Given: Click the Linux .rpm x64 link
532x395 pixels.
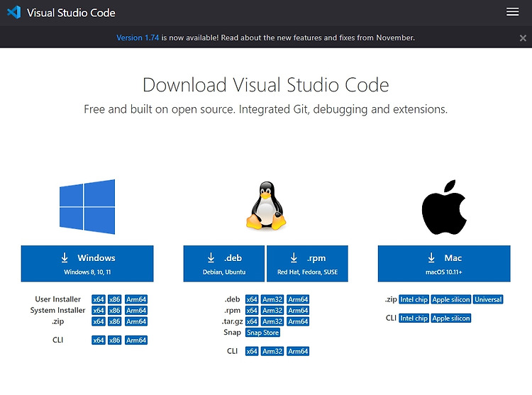Looking at the screenshot, I should point(252,310).
